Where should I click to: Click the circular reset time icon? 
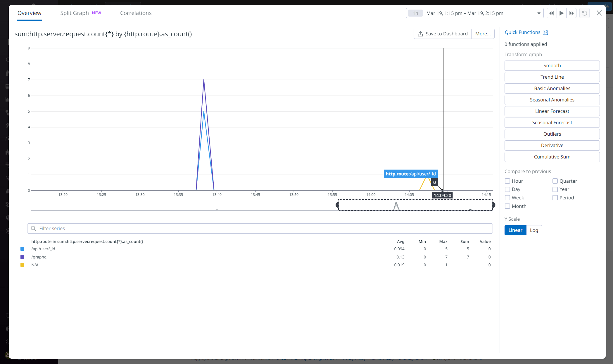click(x=584, y=13)
